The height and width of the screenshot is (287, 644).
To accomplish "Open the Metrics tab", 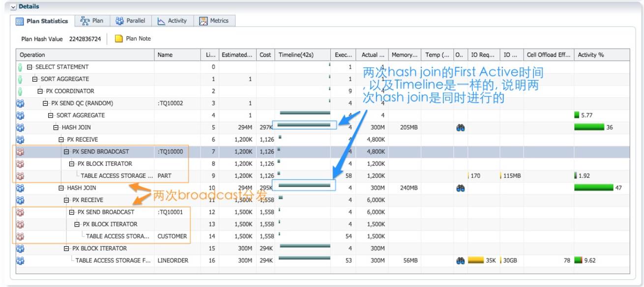I will [x=214, y=21].
